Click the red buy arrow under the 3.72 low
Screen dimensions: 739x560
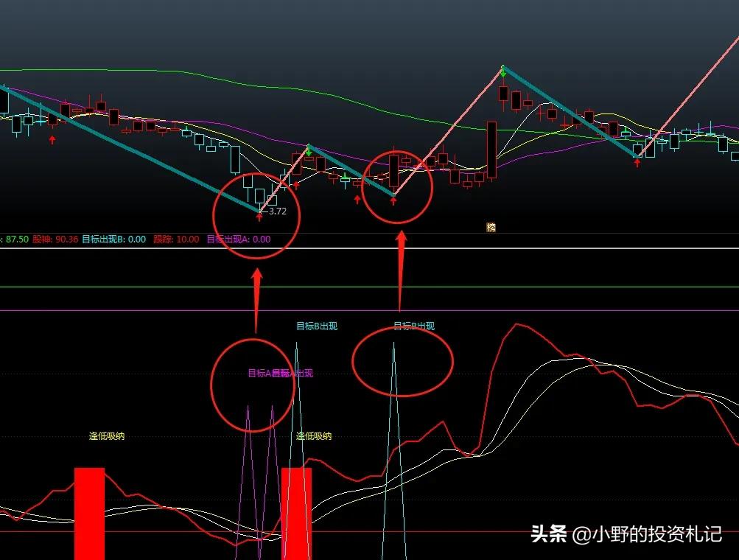[259, 216]
